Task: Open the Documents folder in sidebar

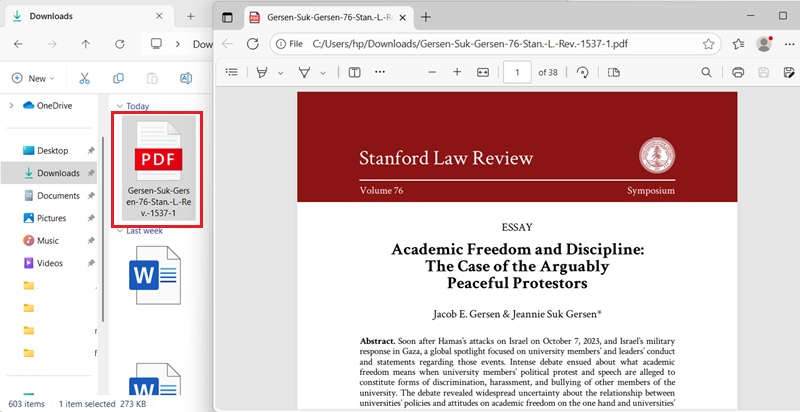Action: pyautogui.click(x=58, y=196)
